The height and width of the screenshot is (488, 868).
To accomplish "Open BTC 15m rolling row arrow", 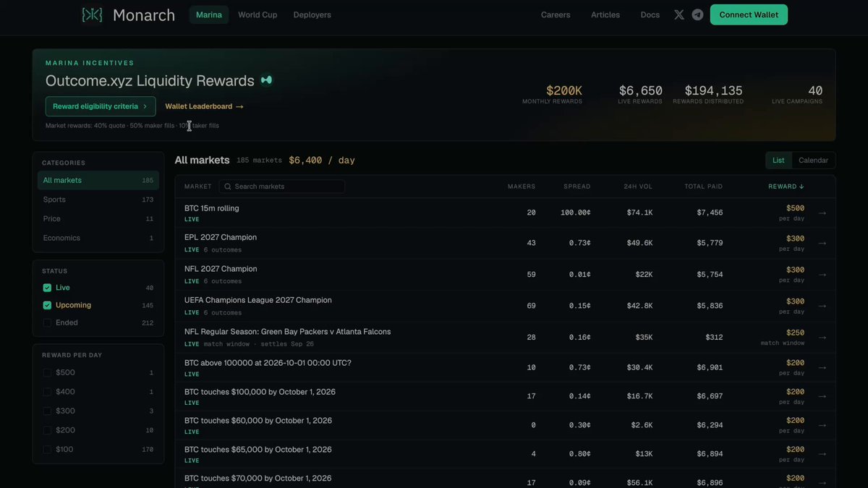I will click(822, 213).
